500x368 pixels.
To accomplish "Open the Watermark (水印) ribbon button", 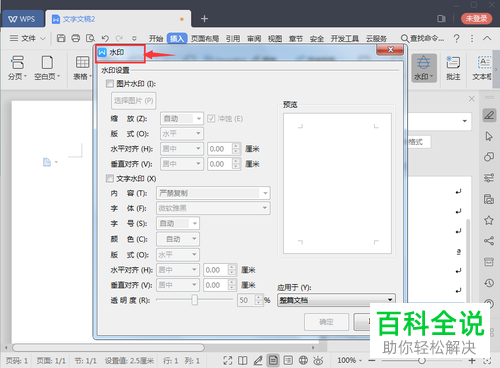I will 423,68.
